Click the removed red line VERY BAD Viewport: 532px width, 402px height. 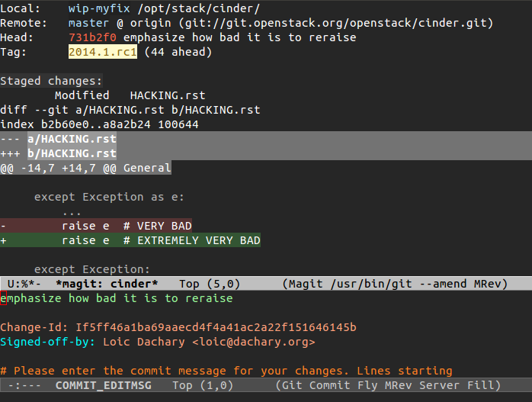click(x=127, y=226)
